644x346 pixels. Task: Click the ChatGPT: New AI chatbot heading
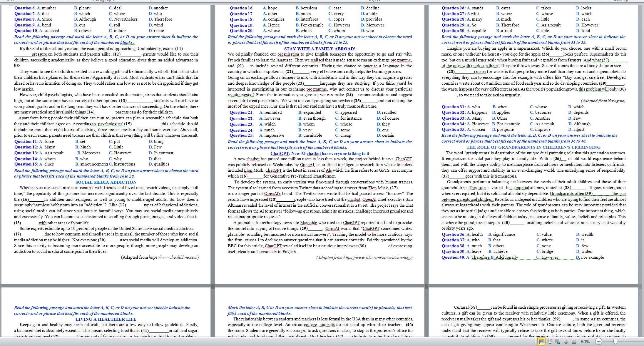(x=320, y=153)
